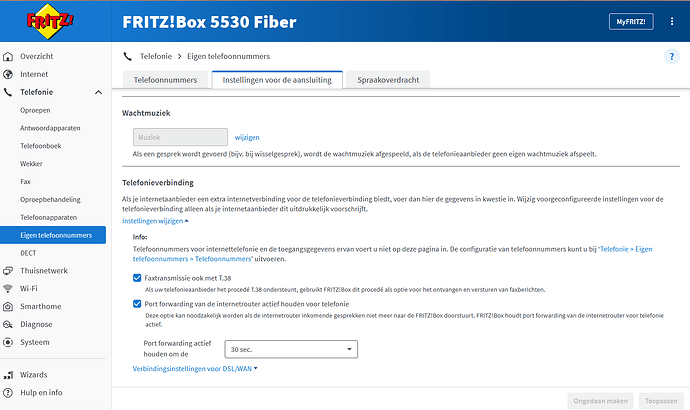Click the wijzigen link for Wachtmuziek
This screenshot has height=410, width=690.
point(247,137)
